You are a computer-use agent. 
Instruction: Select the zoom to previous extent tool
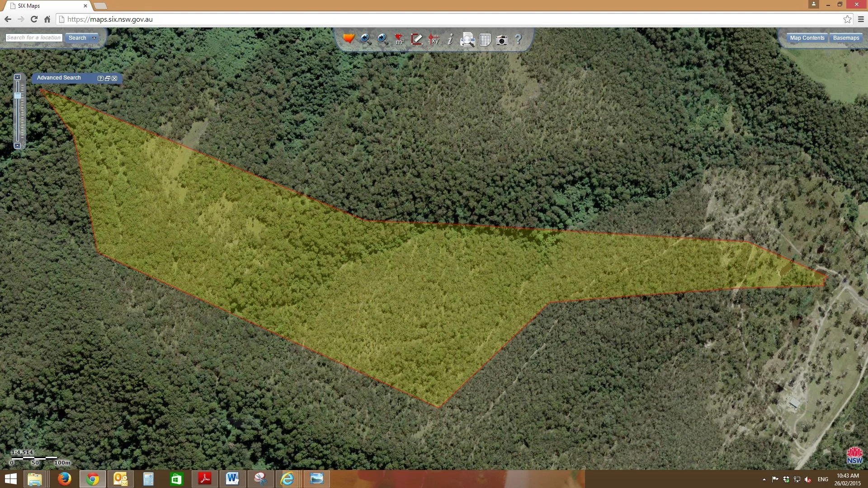pyautogui.click(x=366, y=39)
